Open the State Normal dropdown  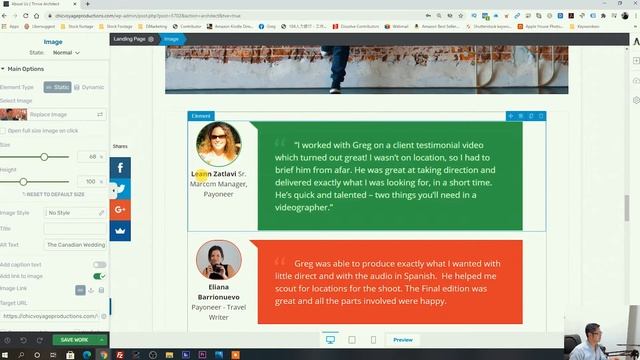(66, 53)
